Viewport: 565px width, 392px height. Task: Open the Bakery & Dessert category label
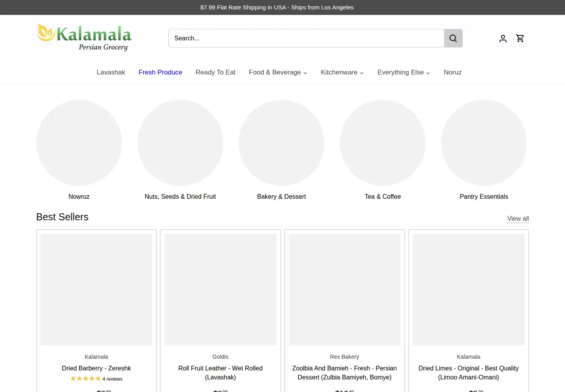(x=281, y=196)
